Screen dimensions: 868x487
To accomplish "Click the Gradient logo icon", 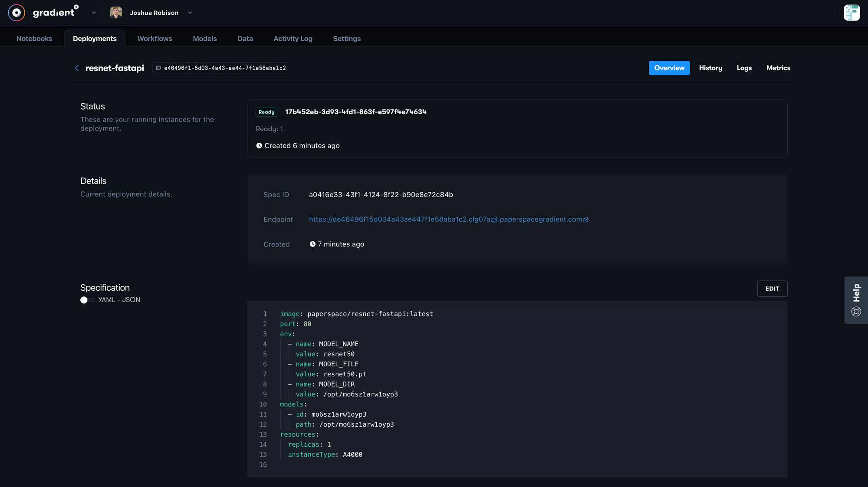I will pyautogui.click(x=16, y=13).
